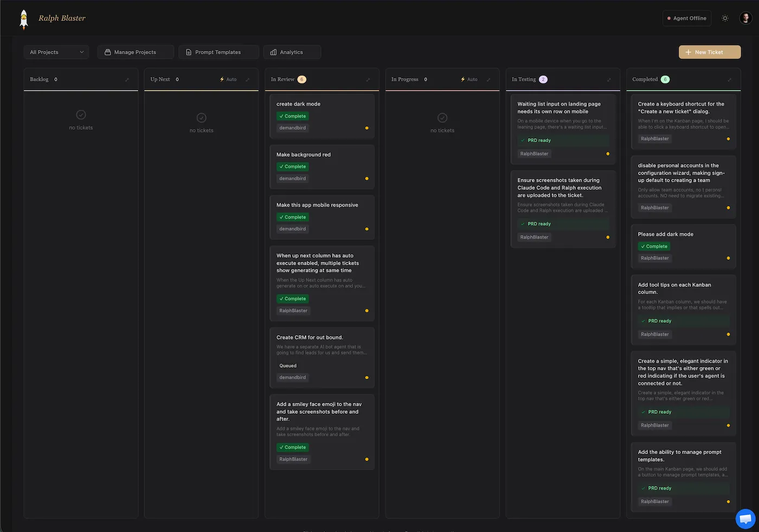Open the chat support widget

pyautogui.click(x=745, y=518)
